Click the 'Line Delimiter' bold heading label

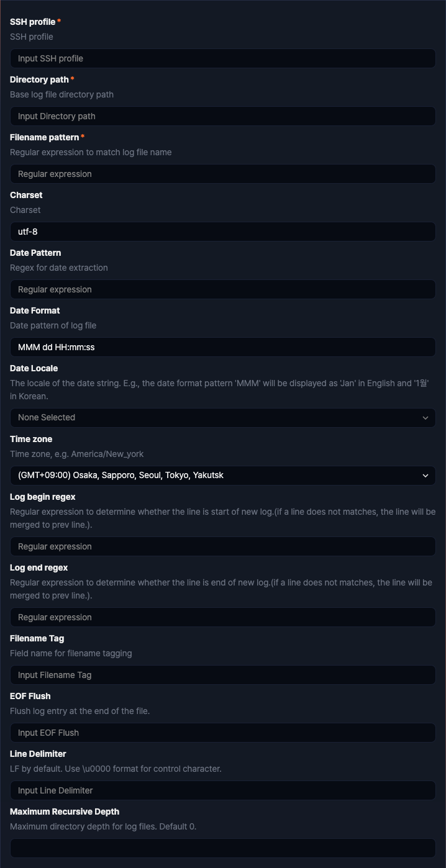38,754
